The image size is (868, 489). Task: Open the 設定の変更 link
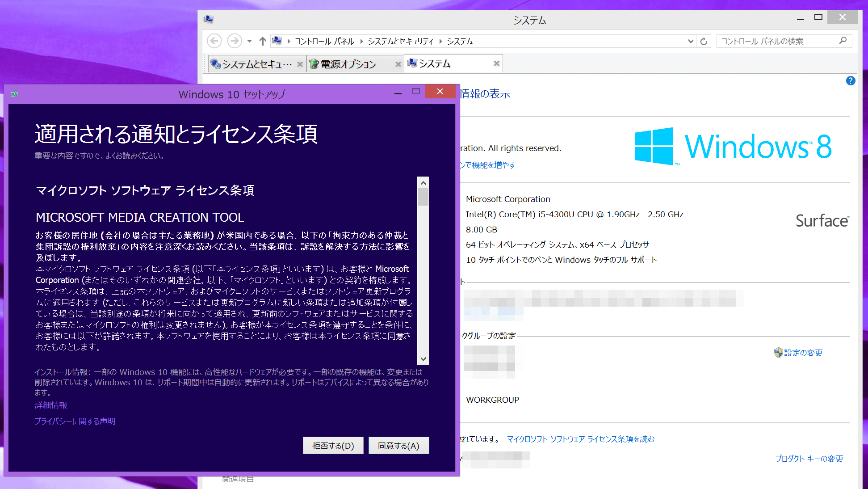[x=803, y=353]
